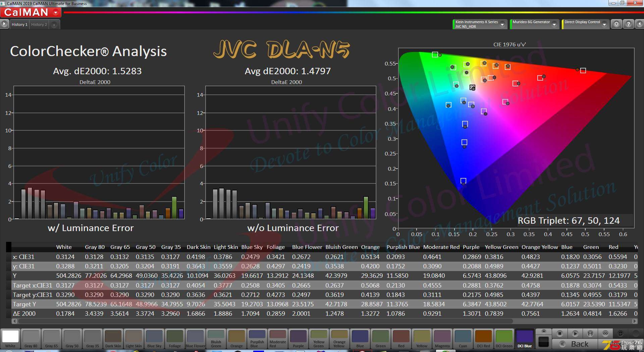Click table horizontal scrollbar left arrow
The image size is (644, 352).
(14, 321)
